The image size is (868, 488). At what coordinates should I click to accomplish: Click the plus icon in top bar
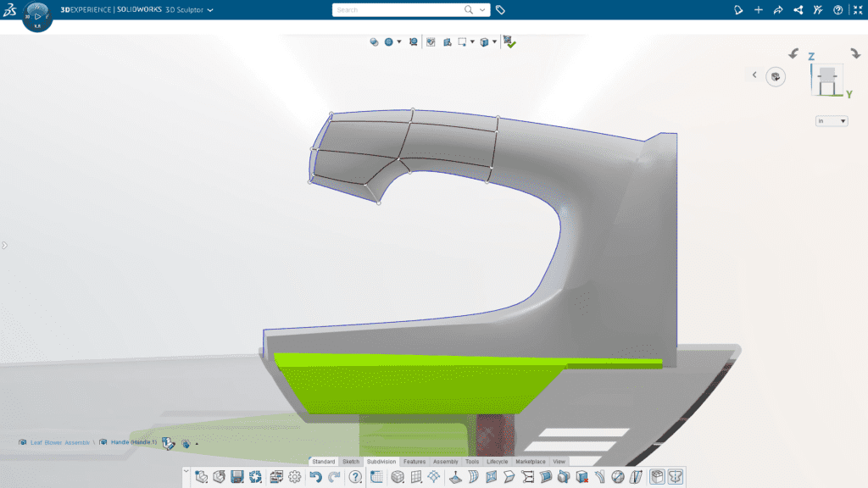click(758, 10)
